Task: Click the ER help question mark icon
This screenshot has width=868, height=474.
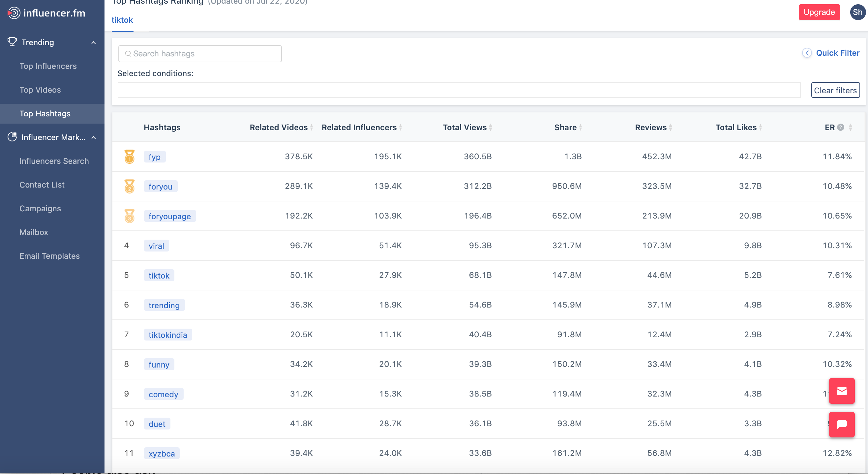Action: 841,127
